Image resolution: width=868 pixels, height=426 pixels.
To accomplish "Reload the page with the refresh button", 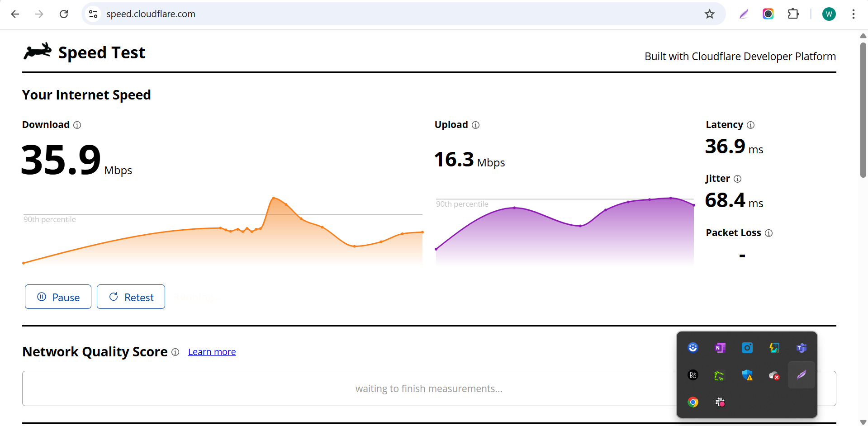I will click(x=64, y=14).
